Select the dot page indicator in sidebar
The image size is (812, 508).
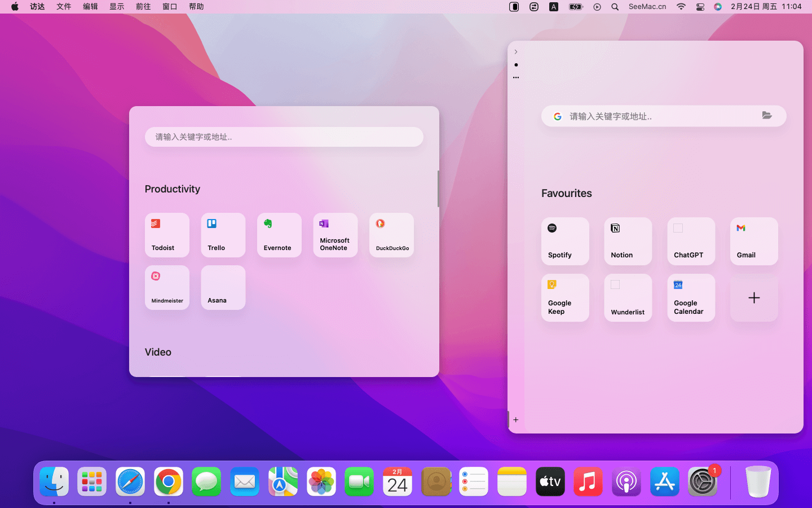click(515, 65)
